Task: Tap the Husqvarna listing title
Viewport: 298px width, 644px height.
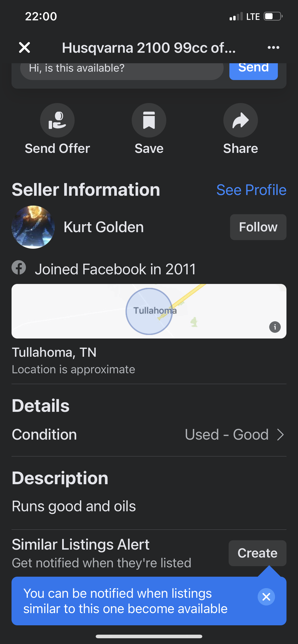Action: (x=149, y=47)
